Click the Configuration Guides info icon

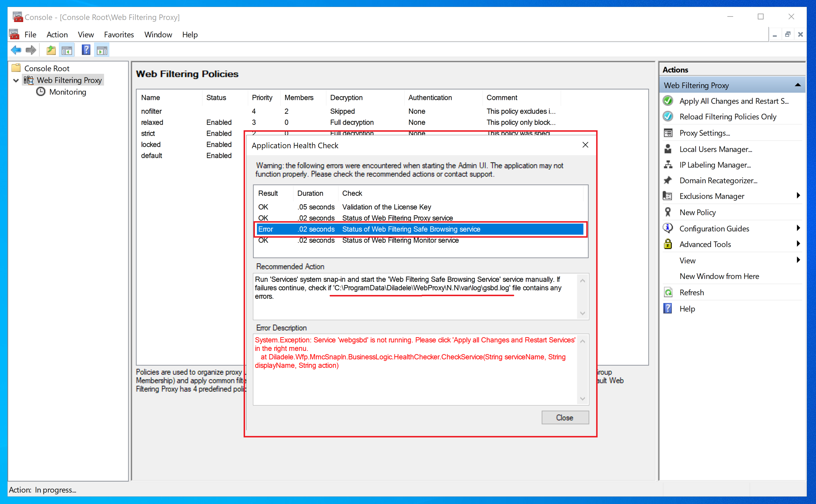(668, 228)
